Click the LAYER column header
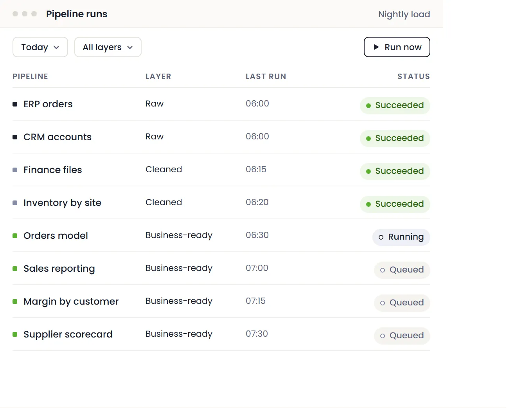532x408 pixels. [x=158, y=76]
